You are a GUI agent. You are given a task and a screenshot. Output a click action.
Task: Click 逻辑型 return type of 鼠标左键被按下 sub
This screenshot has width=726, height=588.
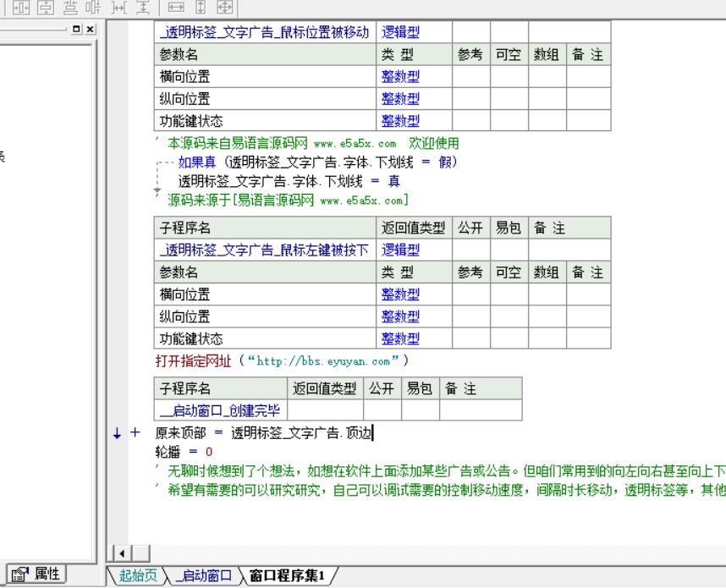(400, 250)
